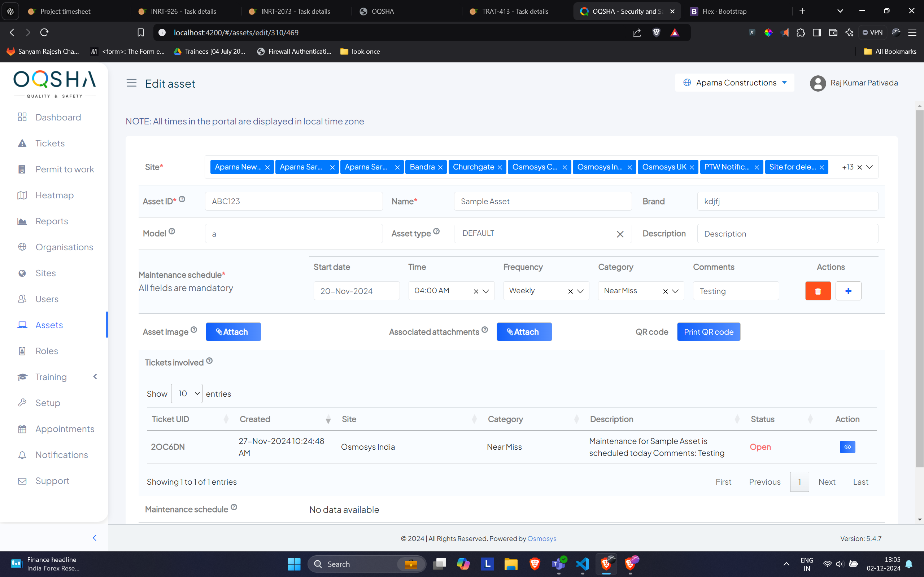View ticket 2OC6DN with eye icon

pyautogui.click(x=847, y=447)
